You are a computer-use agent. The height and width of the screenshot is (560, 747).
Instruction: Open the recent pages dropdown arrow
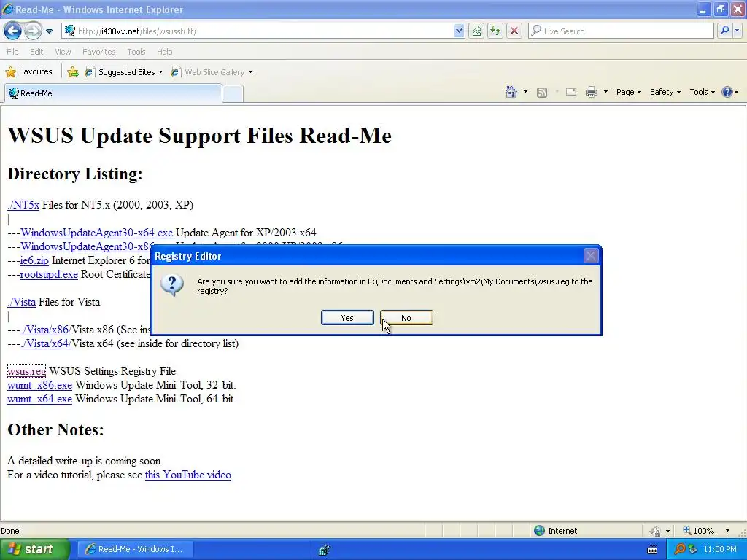tap(49, 31)
